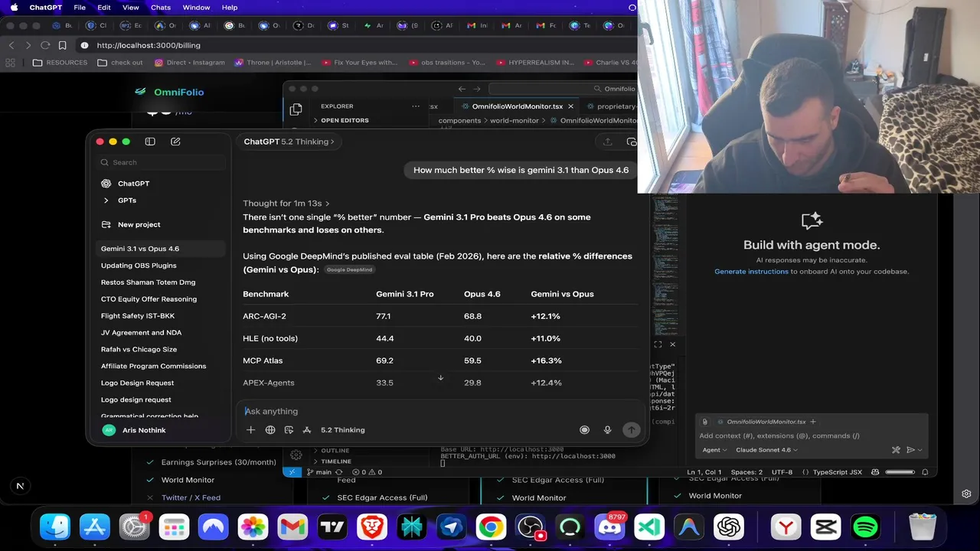Click the Copilot icon in VS Code status bar
Viewport: 980px width, 551px height.
click(x=874, y=472)
